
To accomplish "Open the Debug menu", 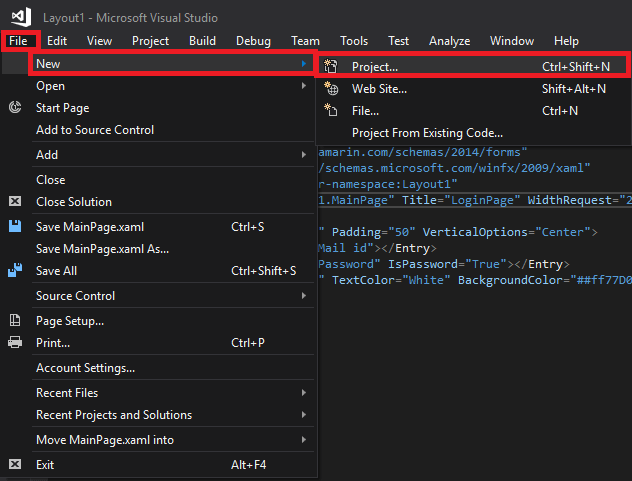I will click(253, 41).
